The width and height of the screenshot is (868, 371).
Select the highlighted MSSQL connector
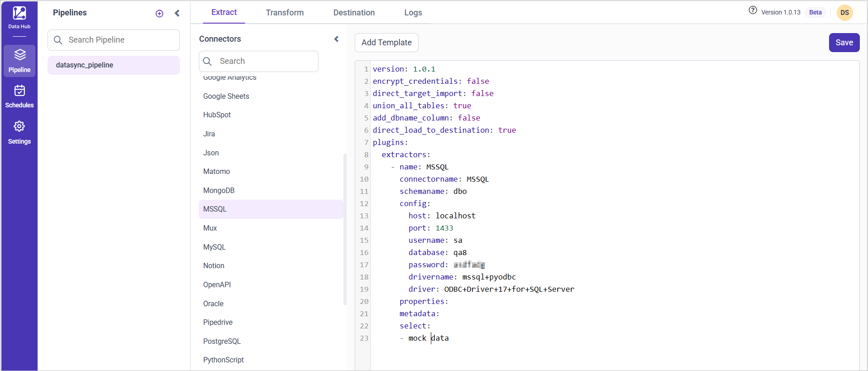point(271,209)
